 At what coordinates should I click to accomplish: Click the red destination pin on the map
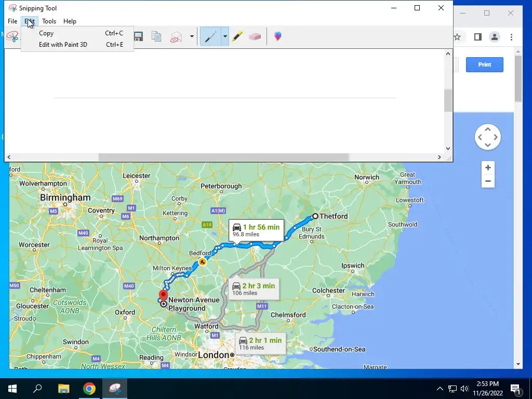[x=163, y=296]
